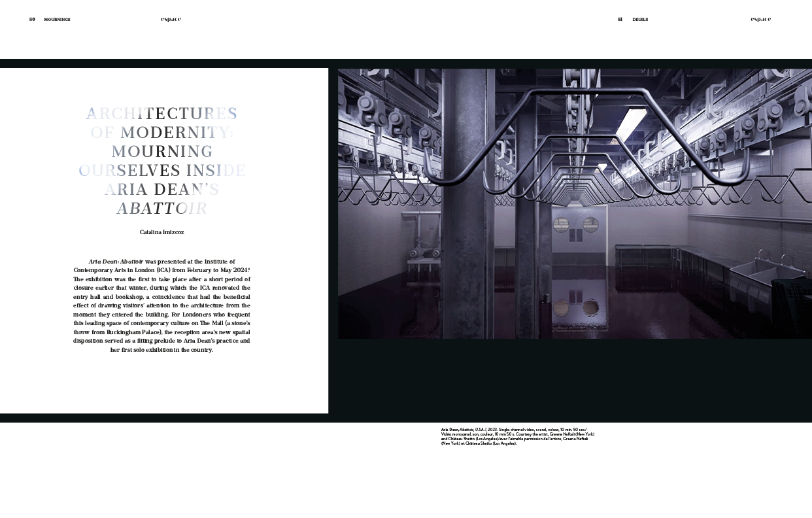
Task: Click page number 50 in the header
Action: (32, 20)
